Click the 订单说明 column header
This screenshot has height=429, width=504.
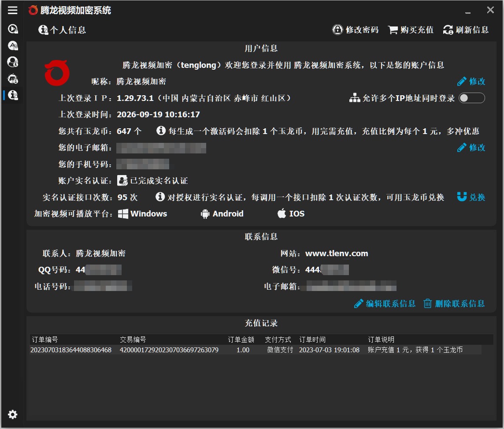(x=381, y=339)
